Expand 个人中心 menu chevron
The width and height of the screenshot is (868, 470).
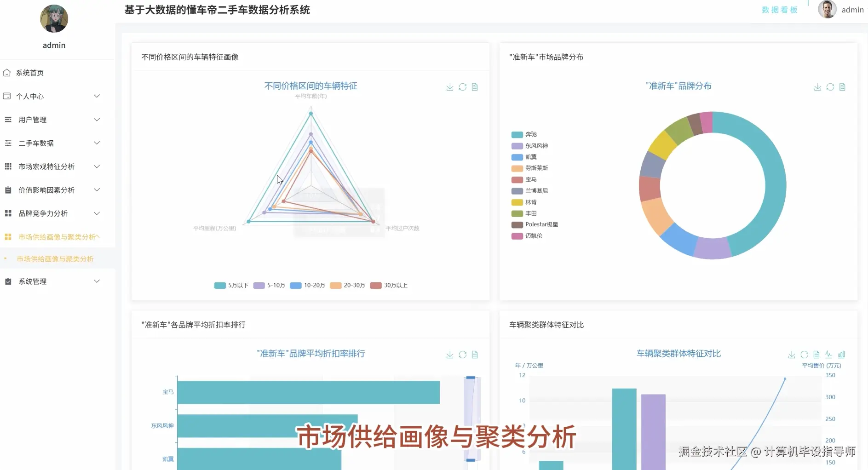coord(97,96)
